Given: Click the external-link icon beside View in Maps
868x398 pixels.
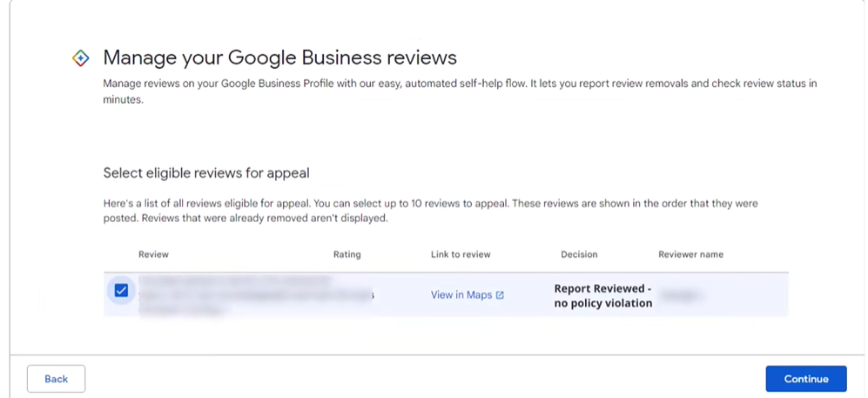Looking at the screenshot, I should point(500,295).
